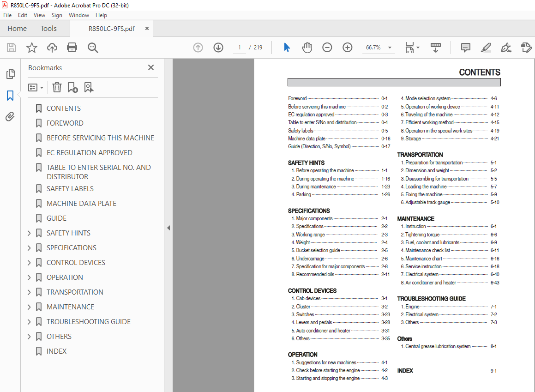The width and height of the screenshot is (535, 392).
Task: Expand the SAFETY HINTS bookmark
Action: (x=30, y=233)
